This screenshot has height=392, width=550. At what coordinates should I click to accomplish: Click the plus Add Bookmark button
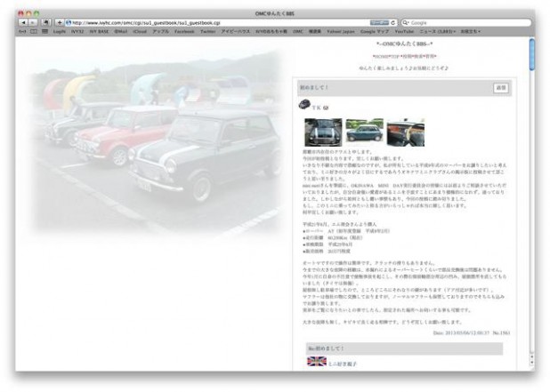[59, 21]
